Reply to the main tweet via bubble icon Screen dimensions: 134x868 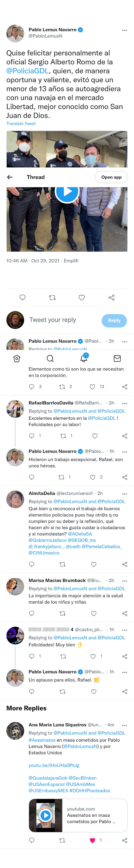pyautogui.click(x=22, y=297)
